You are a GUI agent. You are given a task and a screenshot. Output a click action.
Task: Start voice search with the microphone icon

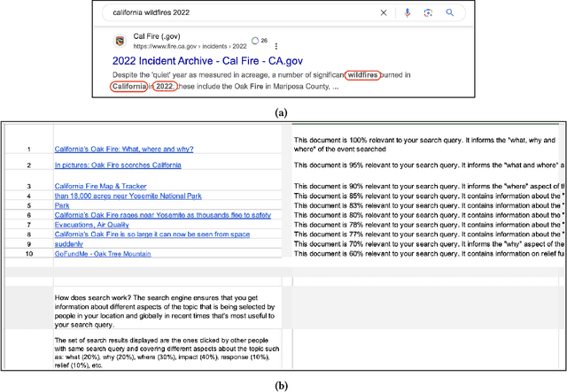click(407, 13)
